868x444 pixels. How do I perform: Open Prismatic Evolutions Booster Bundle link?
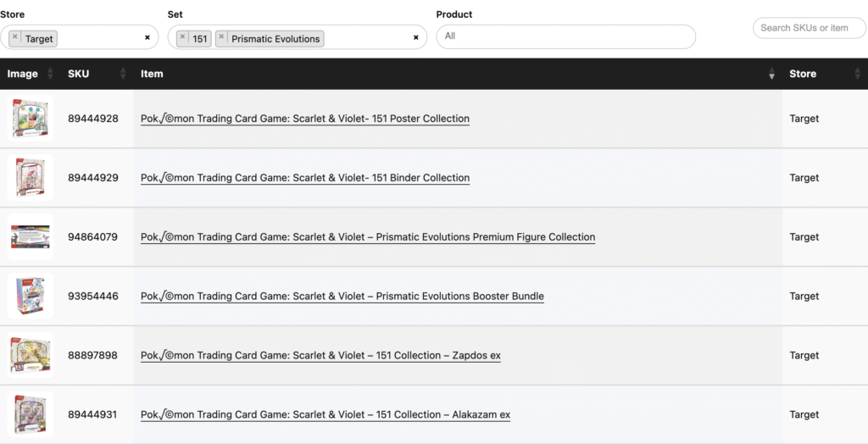(342, 297)
